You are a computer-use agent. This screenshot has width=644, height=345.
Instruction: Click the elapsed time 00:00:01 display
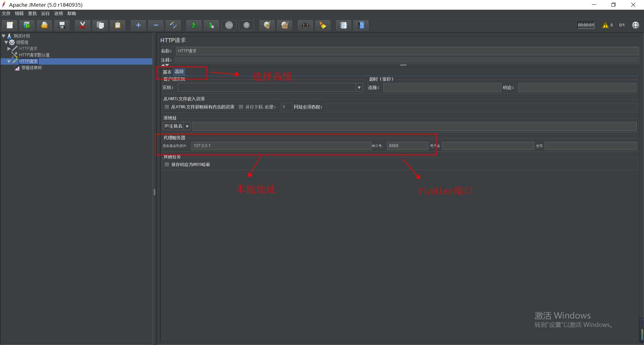[586, 25]
